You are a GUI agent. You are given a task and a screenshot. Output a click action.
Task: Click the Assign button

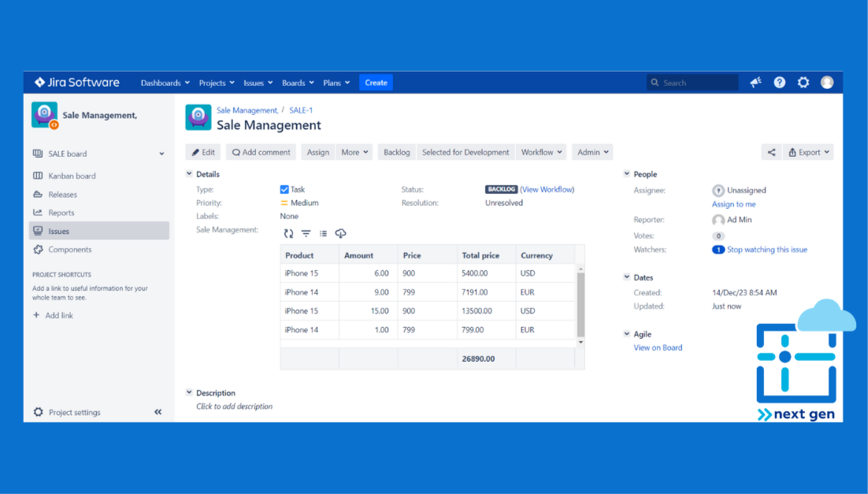click(x=317, y=152)
